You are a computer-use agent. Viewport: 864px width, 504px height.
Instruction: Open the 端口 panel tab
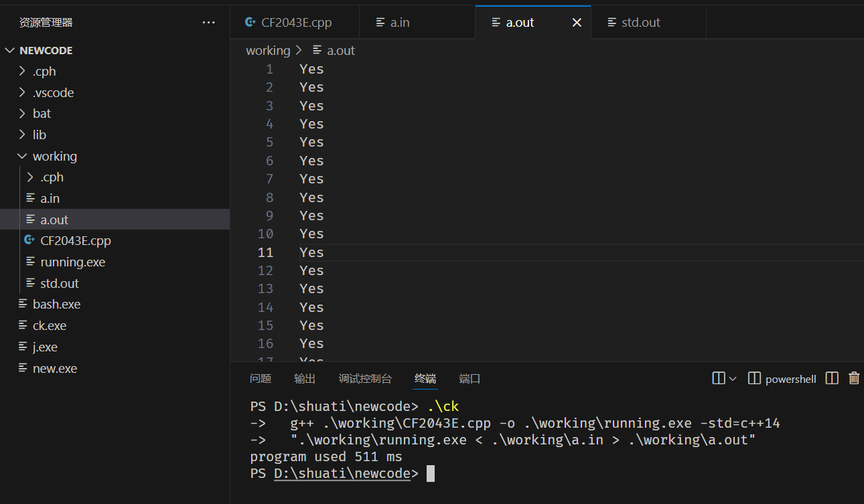(470, 379)
